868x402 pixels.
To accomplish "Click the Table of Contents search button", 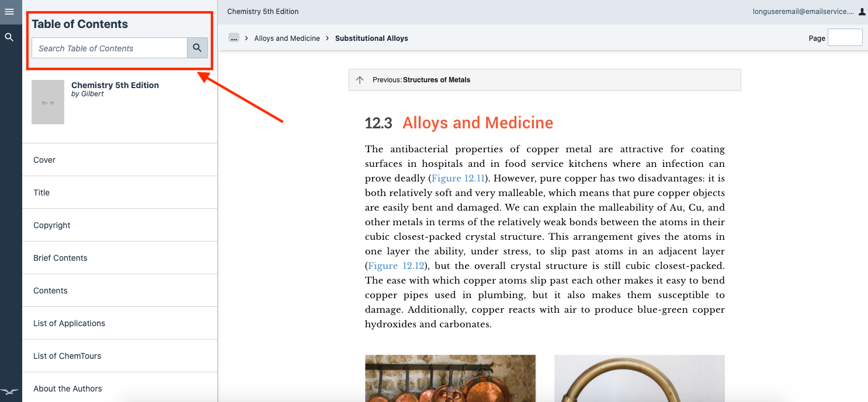I will [x=197, y=48].
